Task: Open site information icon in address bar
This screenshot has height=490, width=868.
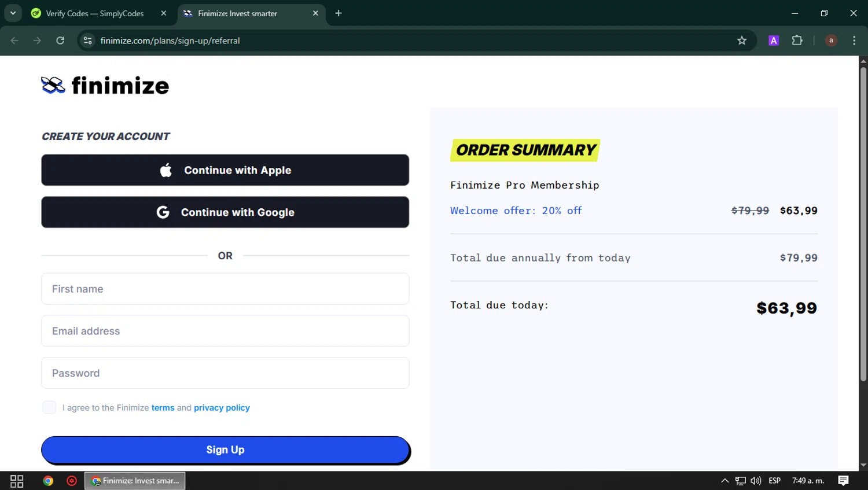Action: pyautogui.click(x=87, y=40)
